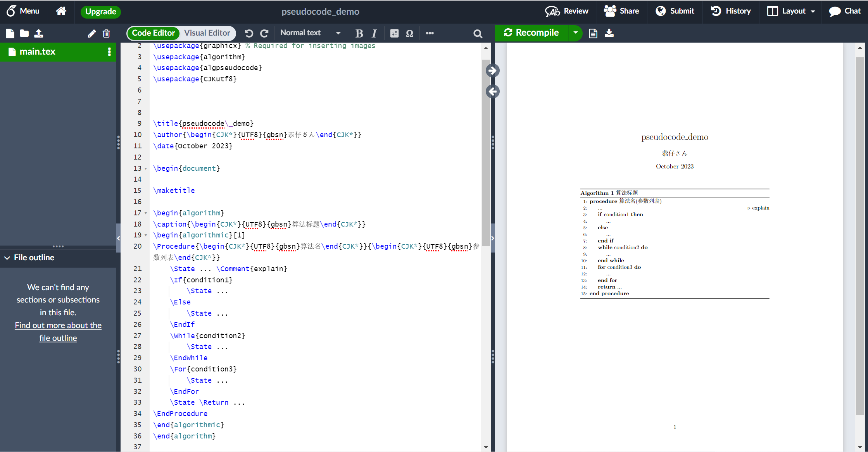Toggle italic formatting icon
The height and width of the screenshot is (452, 868).
tap(374, 33)
